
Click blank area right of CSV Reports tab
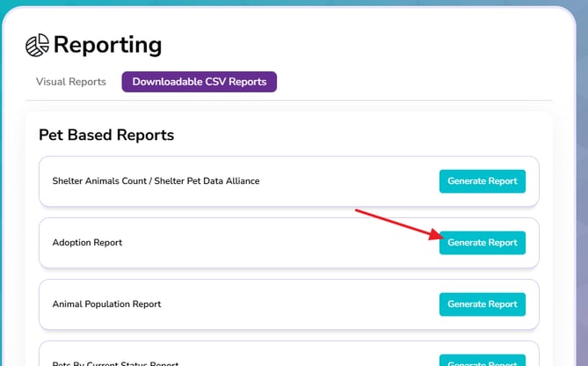coord(412,82)
